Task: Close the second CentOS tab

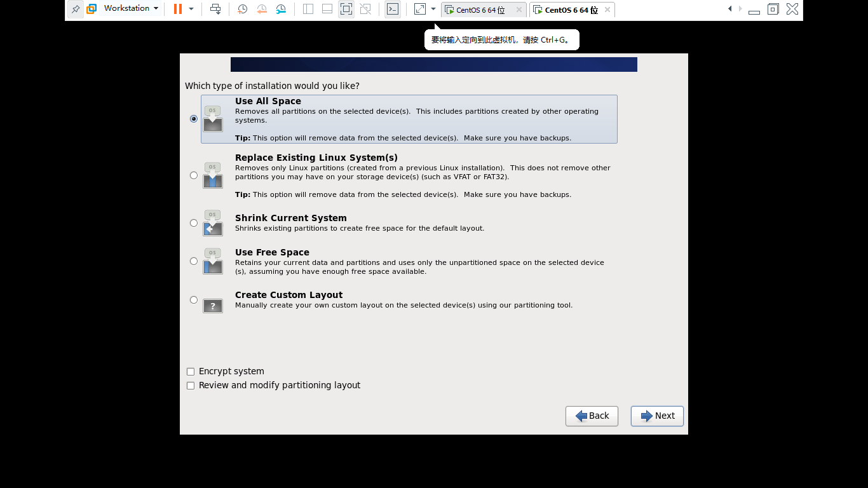Action: pyautogui.click(x=607, y=10)
